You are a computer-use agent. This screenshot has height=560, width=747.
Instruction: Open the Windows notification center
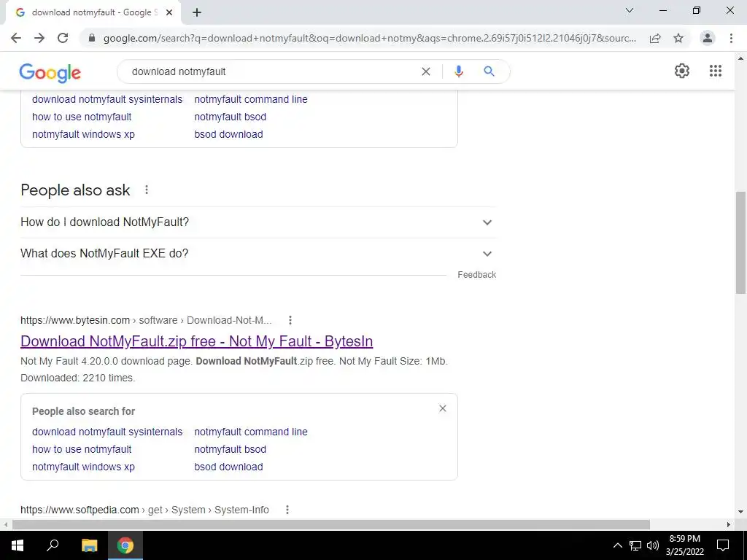(x=723, y=545)
